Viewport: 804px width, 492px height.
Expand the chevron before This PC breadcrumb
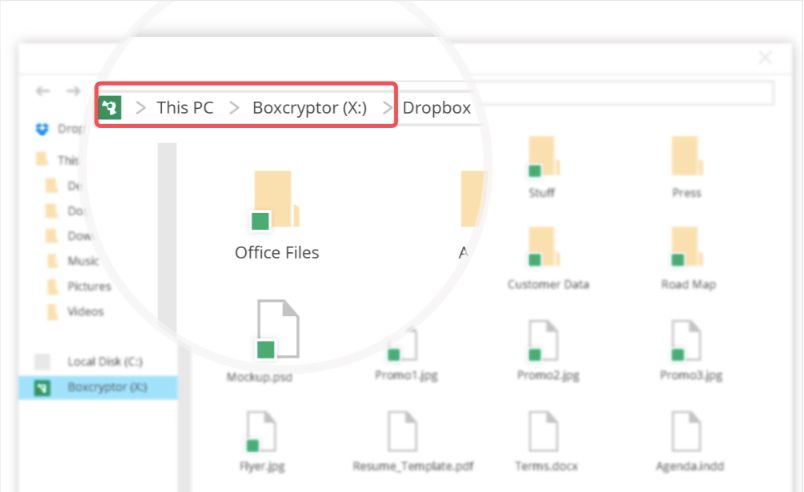click(140, 108)
